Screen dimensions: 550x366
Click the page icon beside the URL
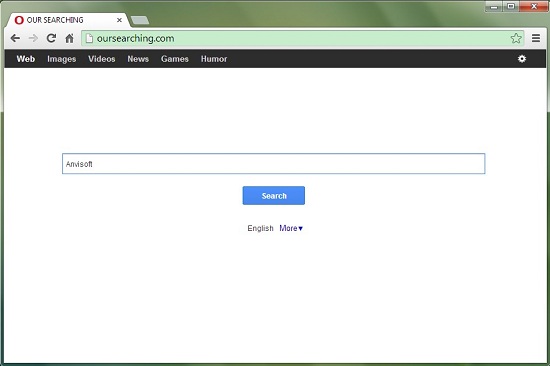89,38
